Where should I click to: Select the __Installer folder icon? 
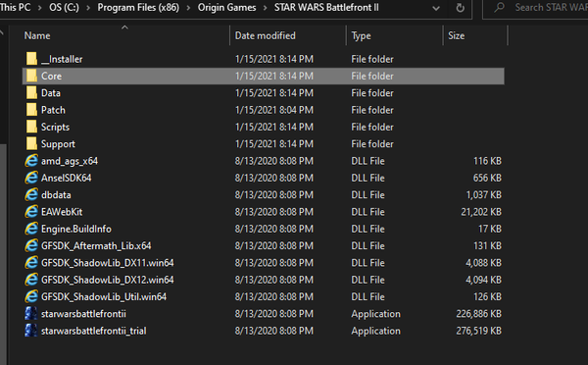(x=32, y=59)
